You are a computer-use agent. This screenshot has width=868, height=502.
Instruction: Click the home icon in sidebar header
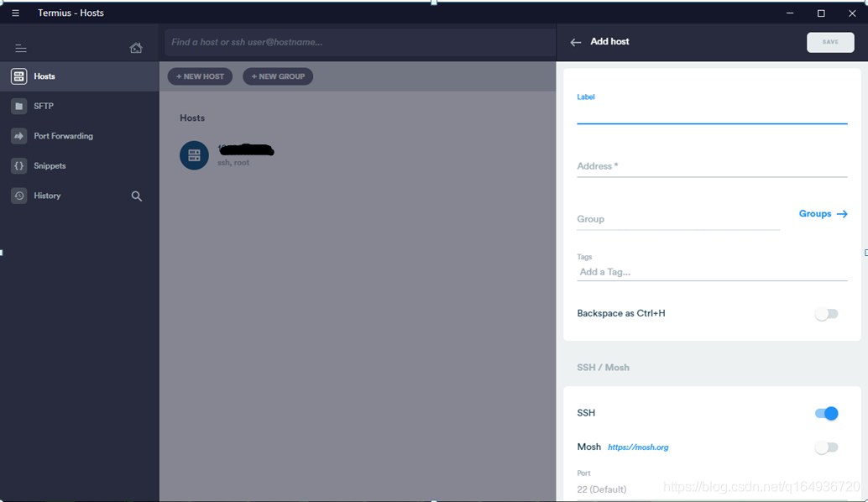pyautogui.click(x=136, y=48)
